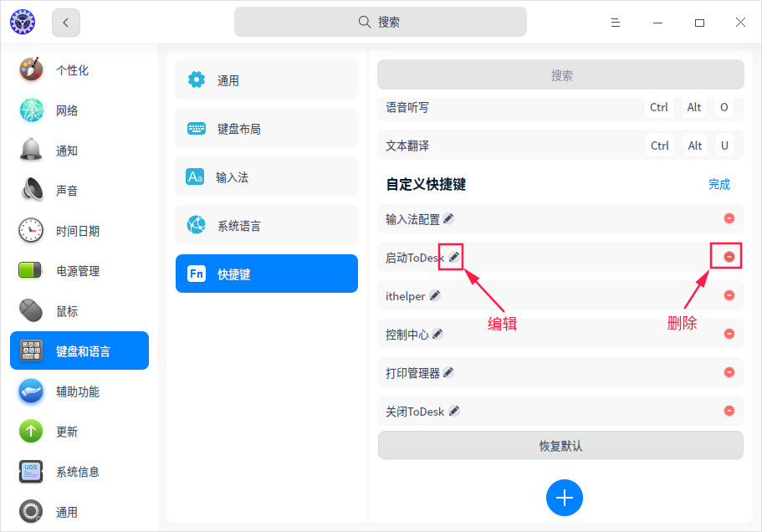
Task: Open the Mouse (鼠标) settings icon
Action: pyautogui.click(x=30, y=310)
